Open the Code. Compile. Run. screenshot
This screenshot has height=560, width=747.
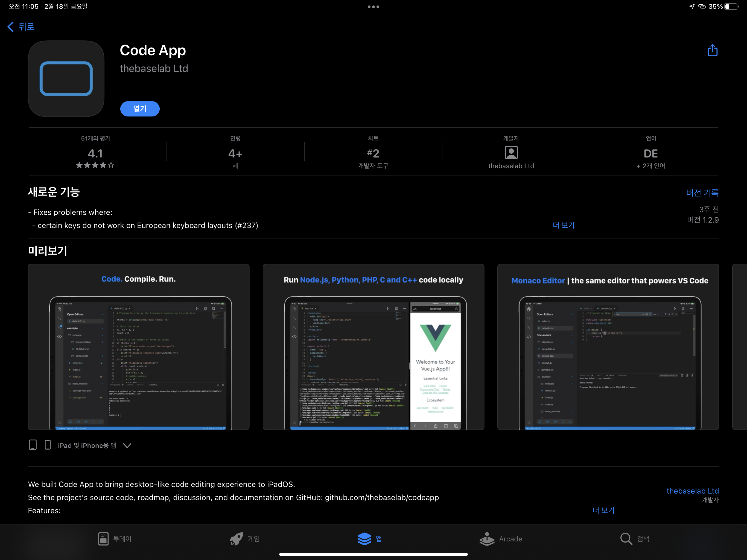138,347
